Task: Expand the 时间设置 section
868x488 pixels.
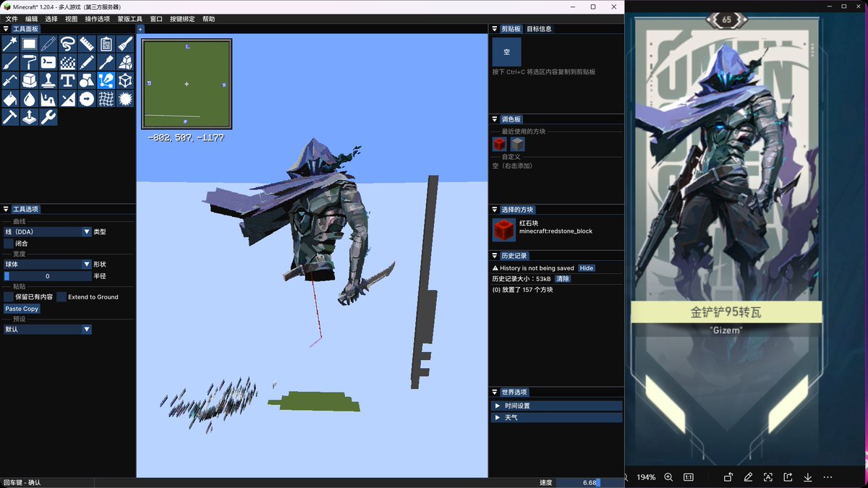Action: (x=556, y=406)
